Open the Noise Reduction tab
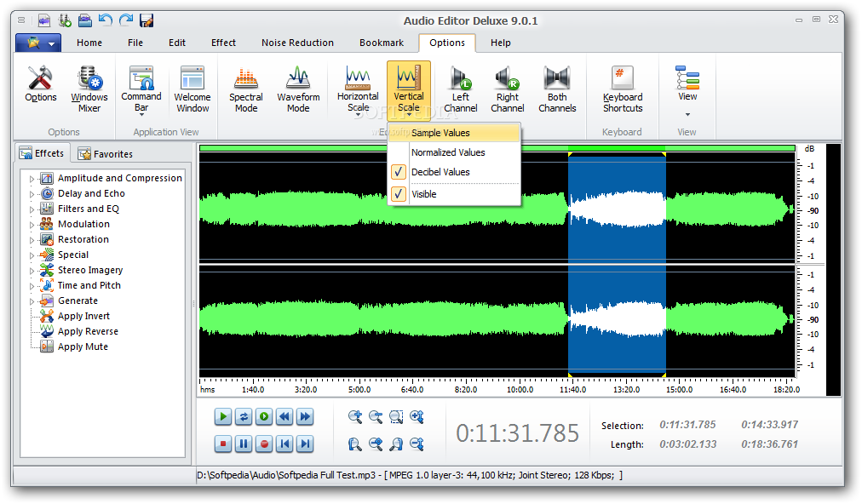Image resolution: width=862 pixels, height=504 pixels. point(297,43)
